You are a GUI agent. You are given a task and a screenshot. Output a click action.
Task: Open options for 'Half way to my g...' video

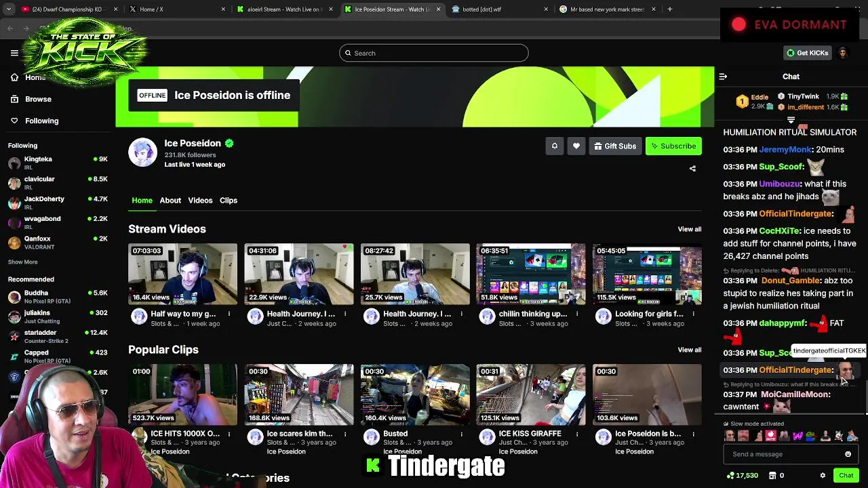(x=229, y=314)
